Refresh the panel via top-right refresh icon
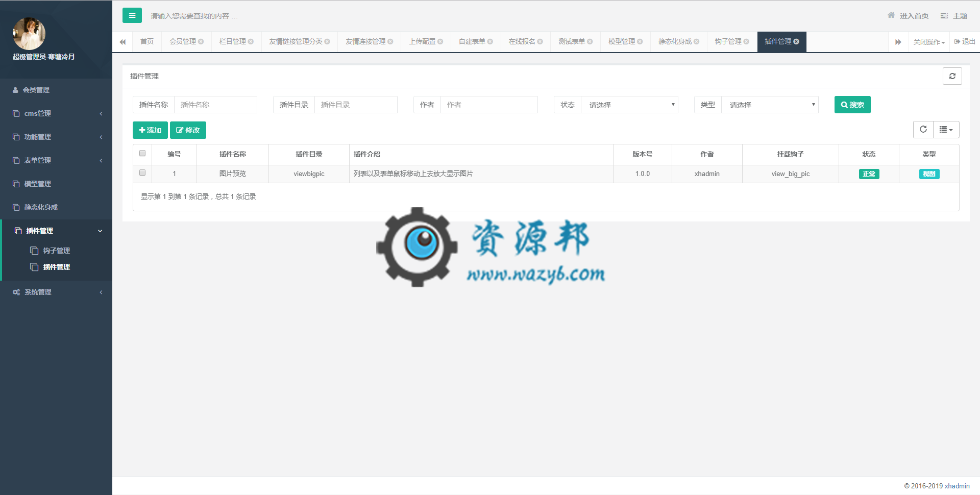Image resolution: width=980 pixels, height=495 pixels. pos(952,76)
